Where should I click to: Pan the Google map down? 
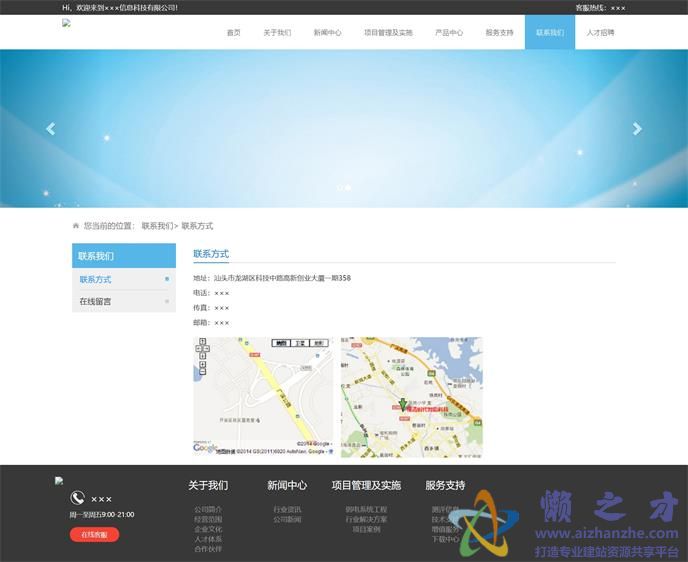coord(202,356)
